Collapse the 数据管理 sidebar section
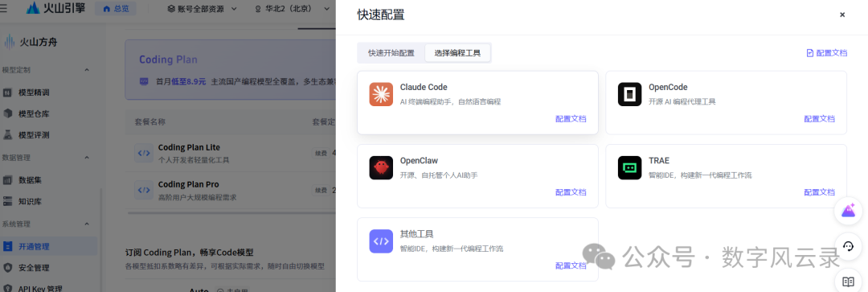Screen dimensions: 868x292 click(x=86, y=158)
